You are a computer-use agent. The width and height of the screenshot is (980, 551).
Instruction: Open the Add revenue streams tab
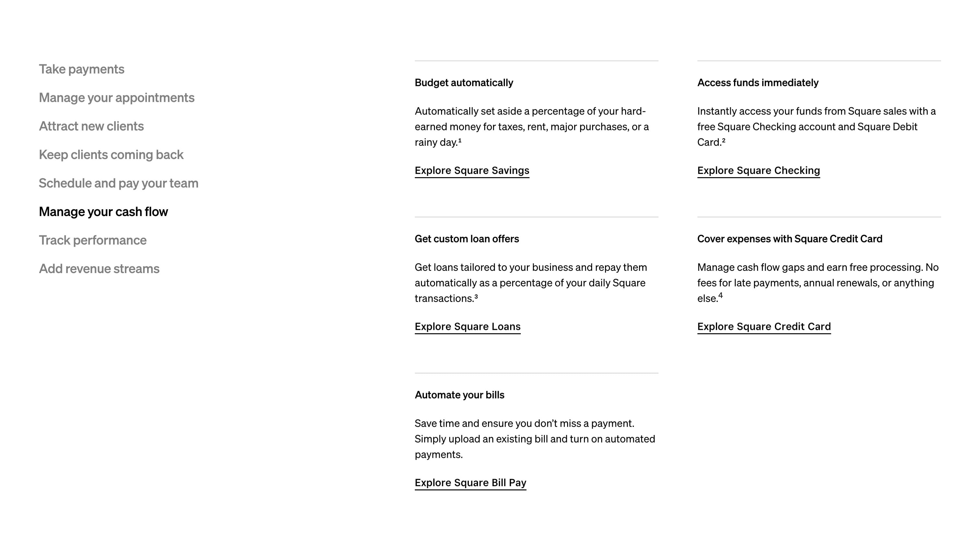coord(99,269)
